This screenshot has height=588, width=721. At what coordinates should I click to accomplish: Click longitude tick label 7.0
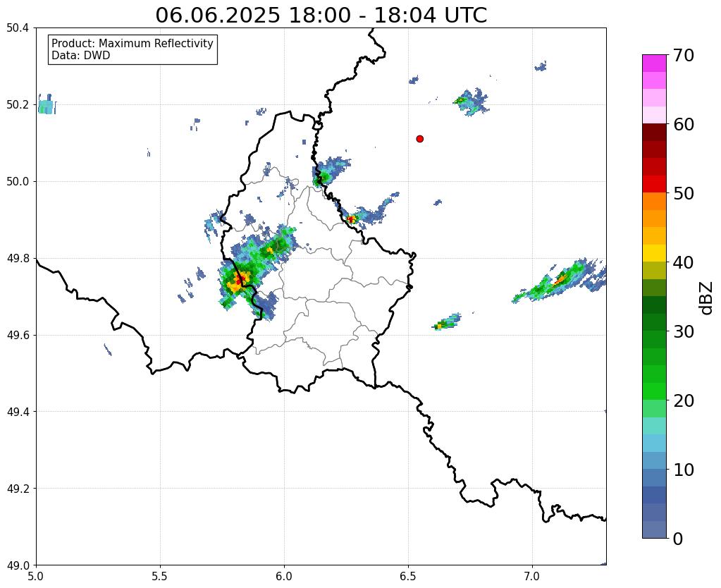533,577
